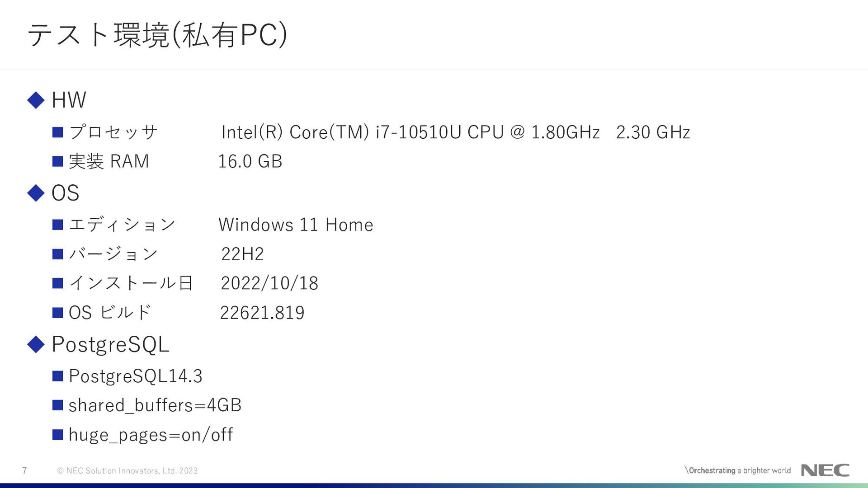The width and height of the screenshot is (868, 488).
Task: Click the 16.0 GB RAM value
Action: [250, 161]
